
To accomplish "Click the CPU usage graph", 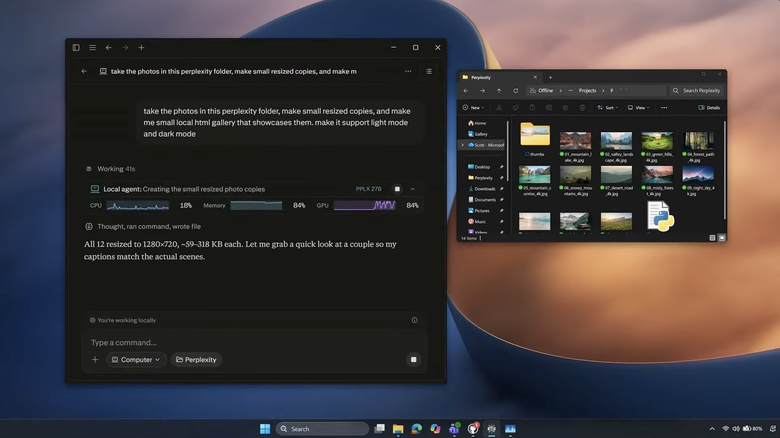I will [138, 206].
